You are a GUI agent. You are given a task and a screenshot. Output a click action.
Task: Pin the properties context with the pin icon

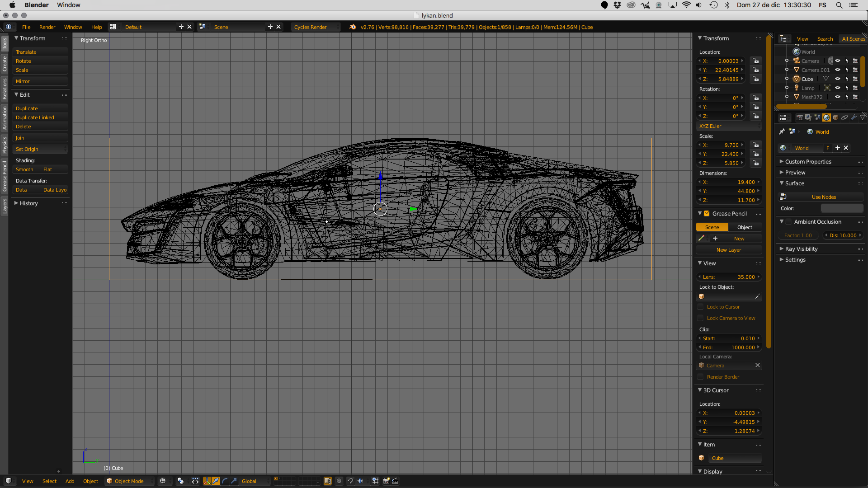click(782, 131)
